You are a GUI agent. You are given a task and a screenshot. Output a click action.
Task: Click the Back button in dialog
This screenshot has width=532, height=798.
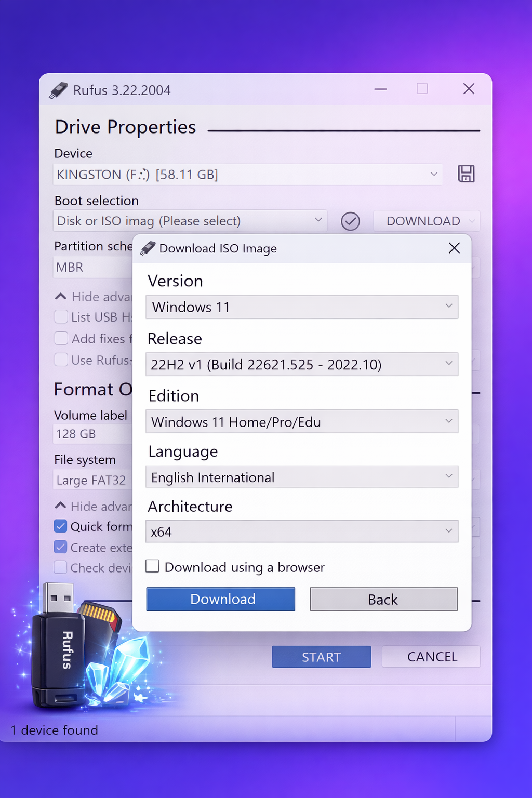384,600
